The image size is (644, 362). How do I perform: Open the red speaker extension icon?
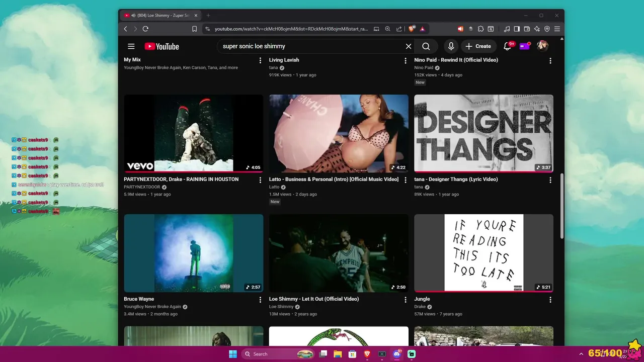460,29
